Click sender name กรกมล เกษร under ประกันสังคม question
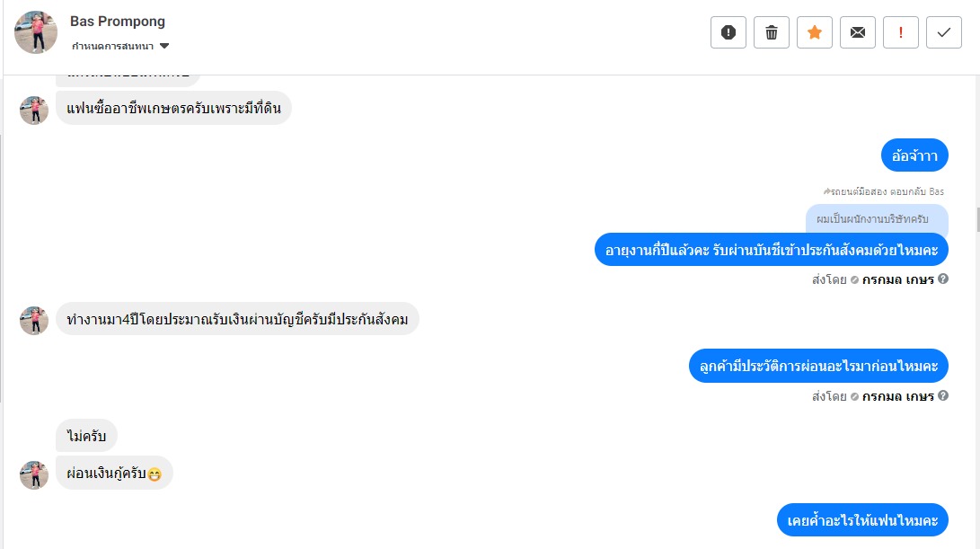 click(x=897, y=279)
